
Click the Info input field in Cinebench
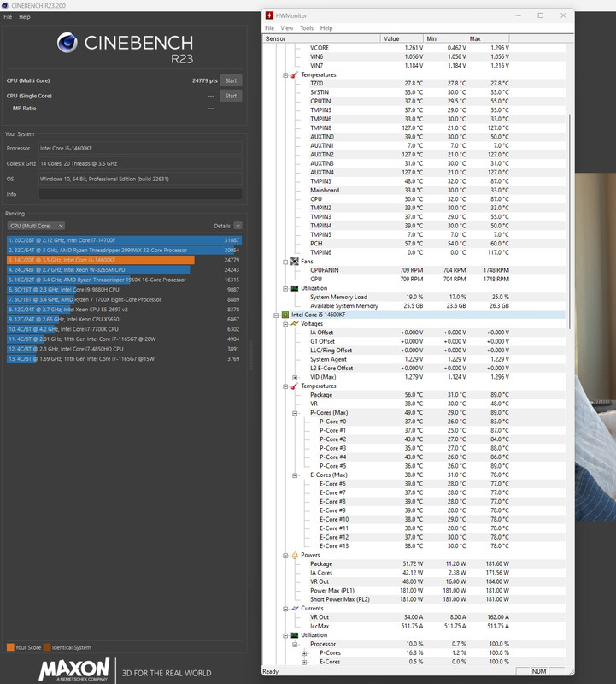coord(140,194)
